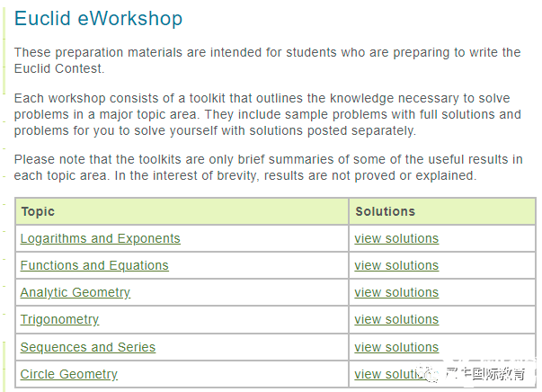Open the Sequences and Series link
Screen dimensions: 542x392
tap(88, 347)
